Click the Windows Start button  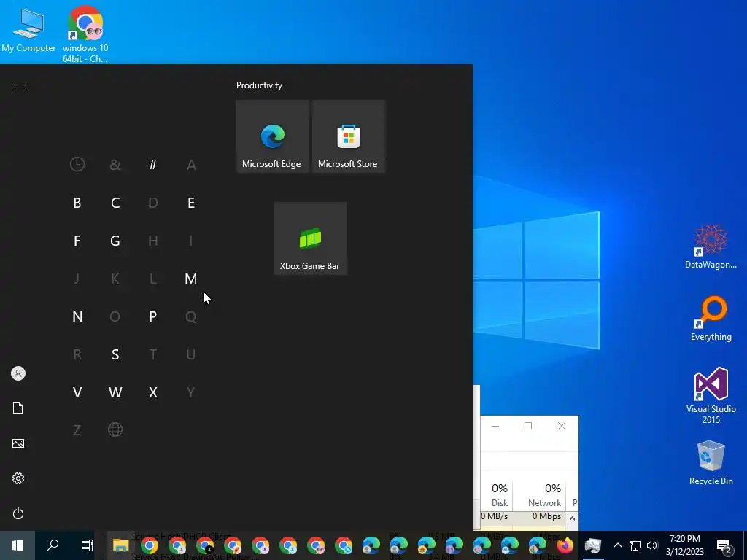(x=18, y=545)
